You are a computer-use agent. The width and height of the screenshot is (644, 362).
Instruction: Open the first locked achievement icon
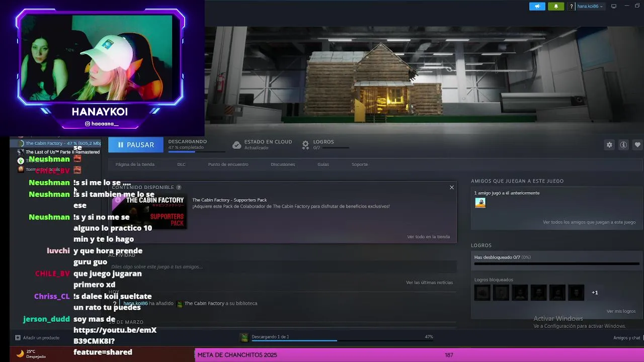coord(482,293)
